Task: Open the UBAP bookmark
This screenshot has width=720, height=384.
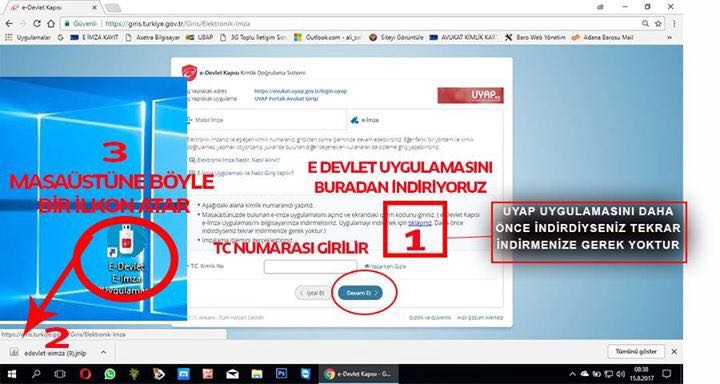Action: 199,38
